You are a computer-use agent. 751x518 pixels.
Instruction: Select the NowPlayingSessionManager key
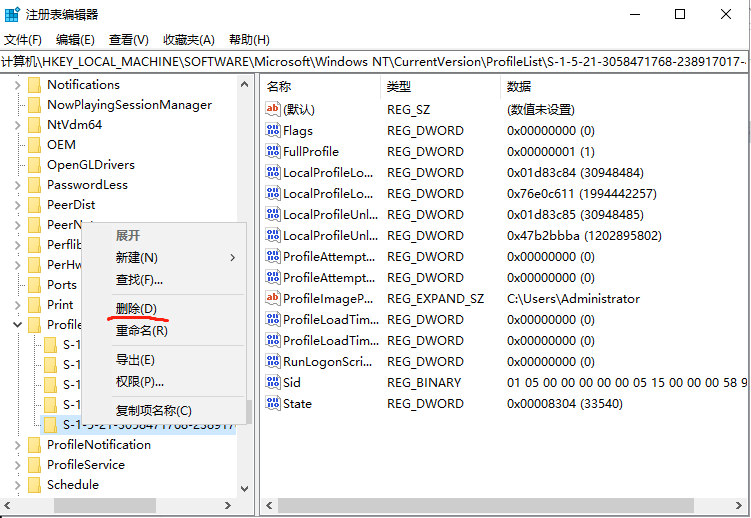[129, 105]
